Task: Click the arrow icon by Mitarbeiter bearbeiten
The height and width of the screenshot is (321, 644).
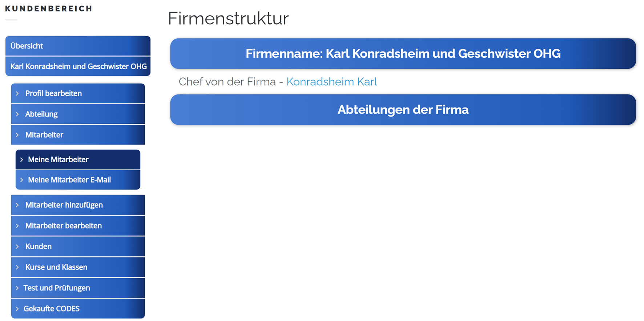Action: (17, 226)
